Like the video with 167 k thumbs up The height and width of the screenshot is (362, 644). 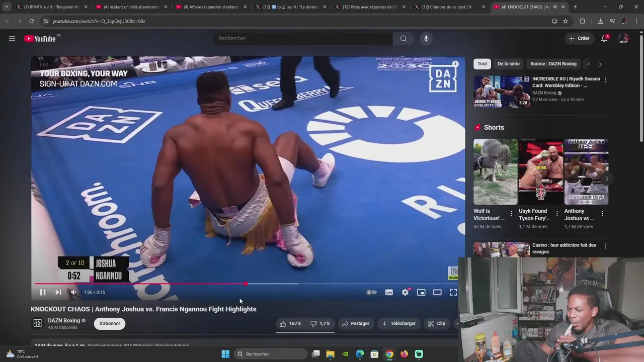290,324
